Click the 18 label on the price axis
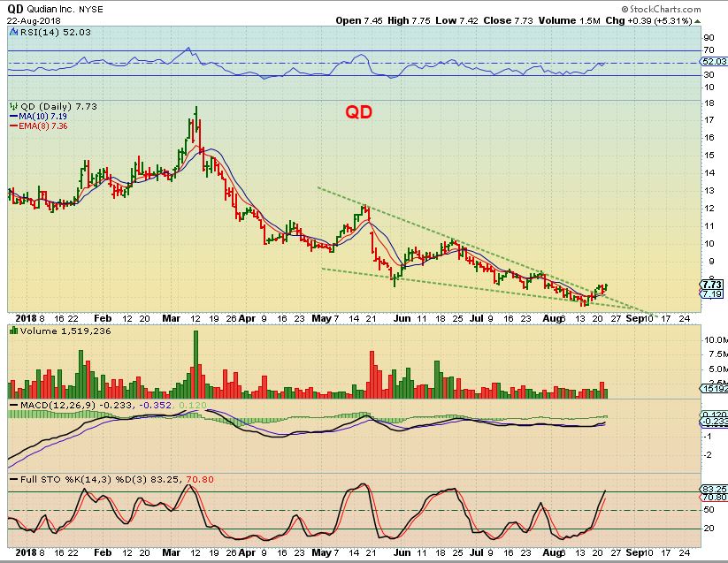The width and height of the screenshot is (728, 563). pyautogui.click(x=709, y=103)
